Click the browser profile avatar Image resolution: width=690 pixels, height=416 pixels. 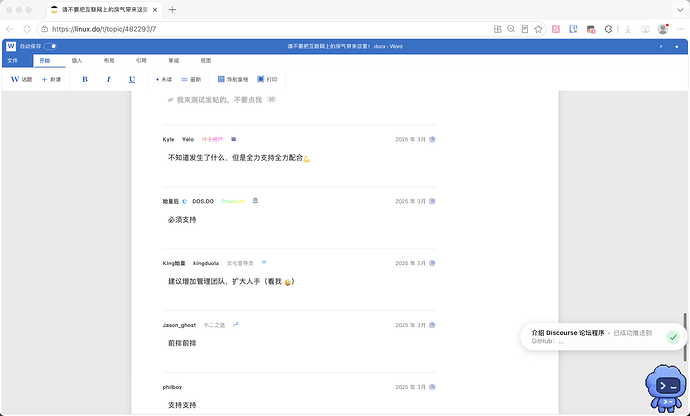pyautogui.click(x=663, y=29)
